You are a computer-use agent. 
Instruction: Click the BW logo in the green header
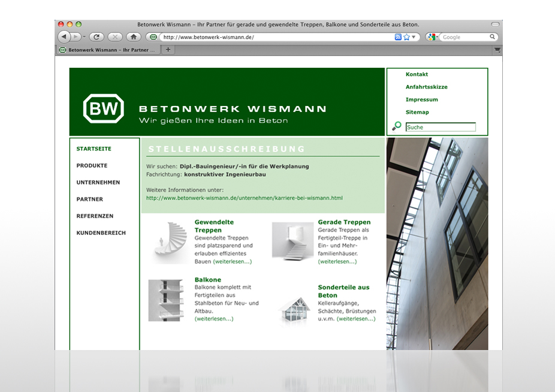pyautogui.click(x=104, y=108)
